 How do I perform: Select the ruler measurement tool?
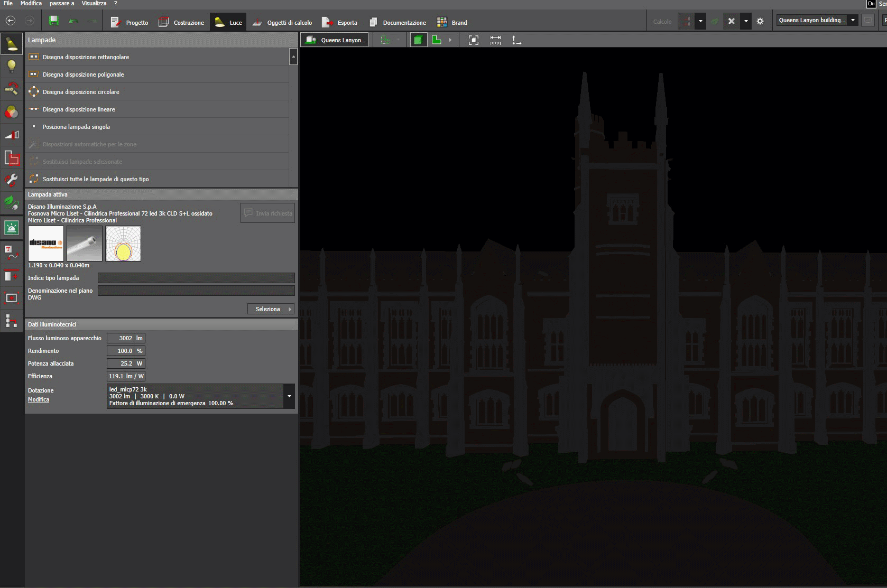click(495, 40)
